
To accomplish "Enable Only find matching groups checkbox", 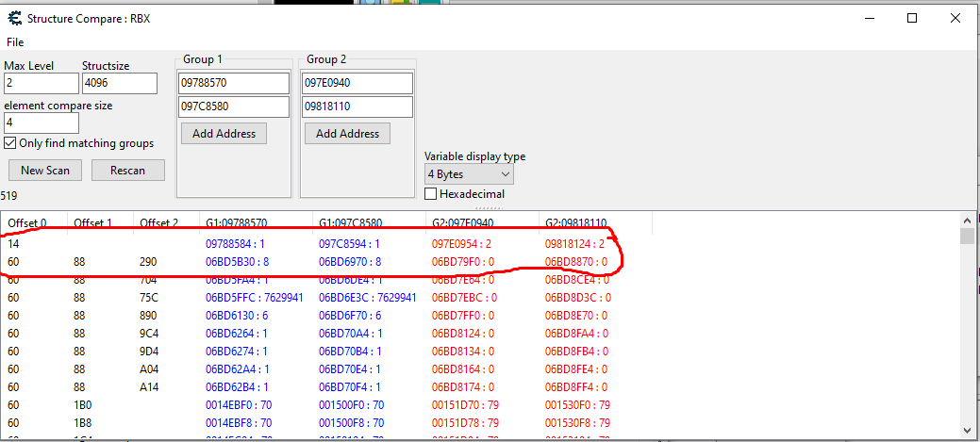I will 10,143.
